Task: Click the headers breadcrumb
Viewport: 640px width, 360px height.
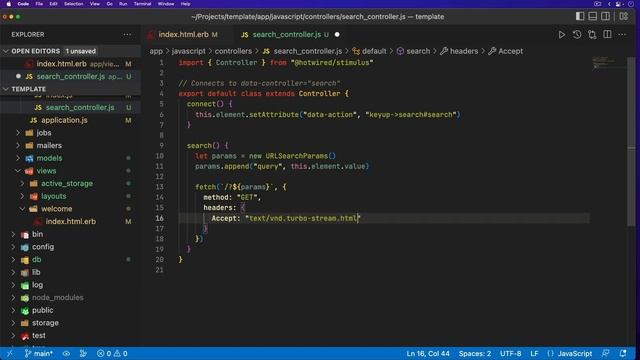Action: (459, 51)
